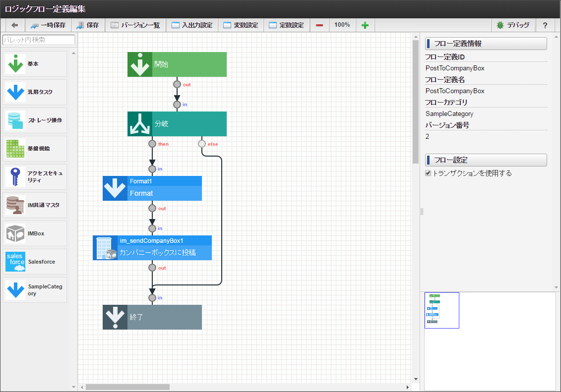Click the flow overview minimap thumbnail
The image size is (561, 392).
pos(441,310)
